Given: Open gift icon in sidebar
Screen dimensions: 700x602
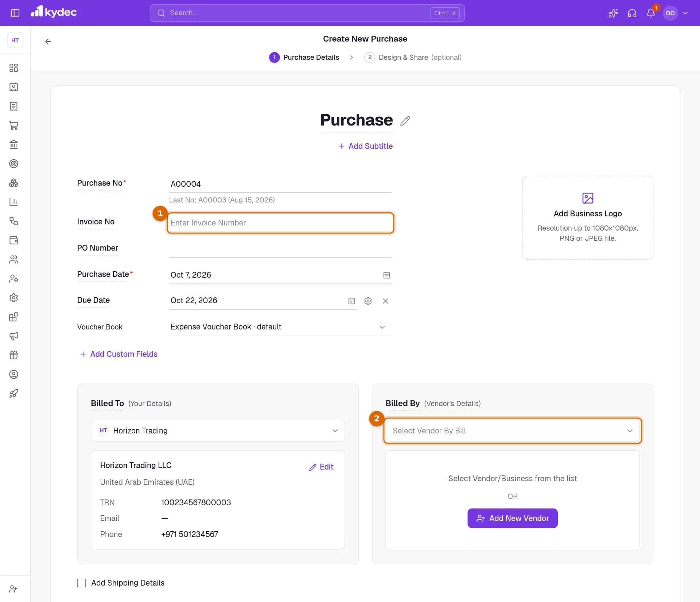Looking at the screenshot, I should [x=13, y=355].
